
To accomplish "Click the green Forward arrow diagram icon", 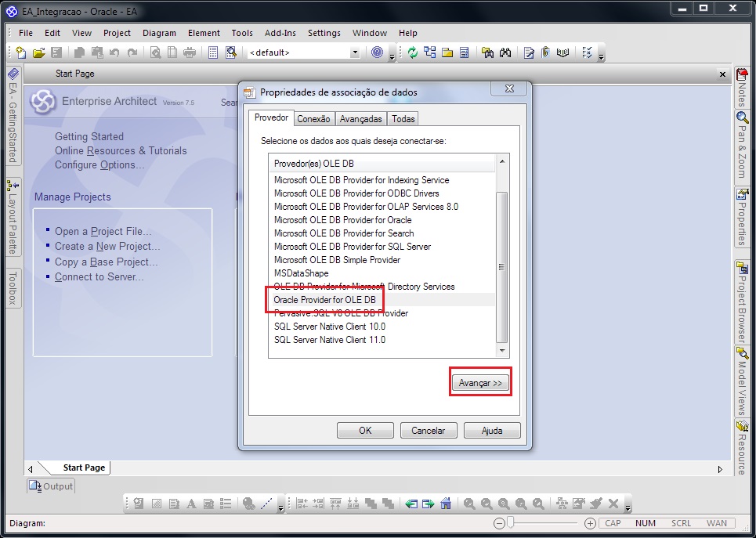I will click(x=429, y=504).
